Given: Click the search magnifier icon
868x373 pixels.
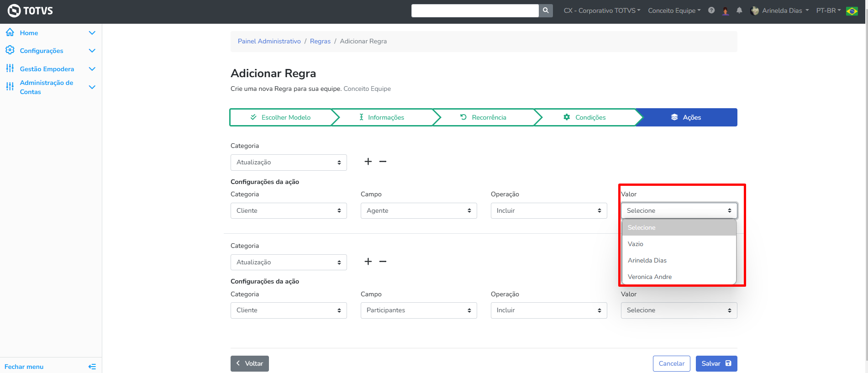Looking at the screenshot, I should pos(546,11).
